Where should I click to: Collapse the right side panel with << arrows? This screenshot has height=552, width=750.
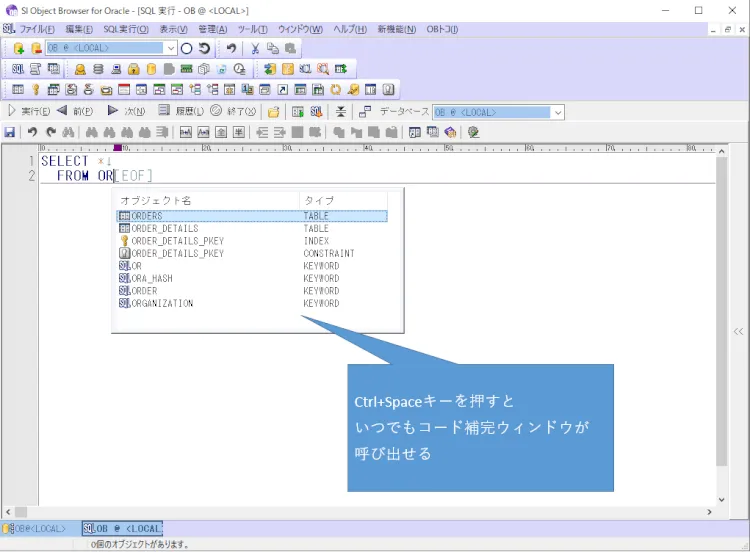coord(739,331)
